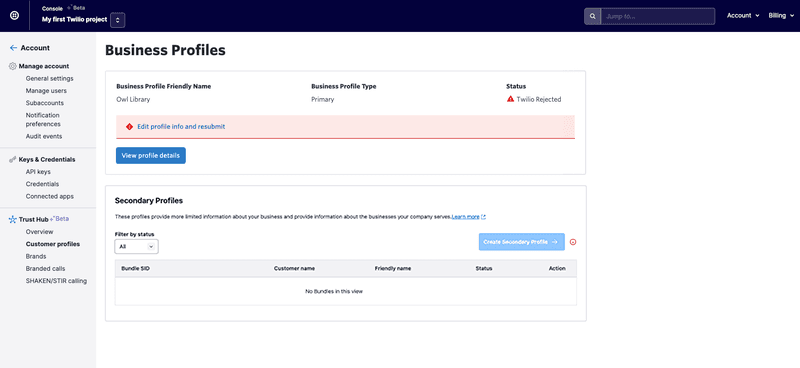Open the Account menu in top bar

tap(743, 16)
